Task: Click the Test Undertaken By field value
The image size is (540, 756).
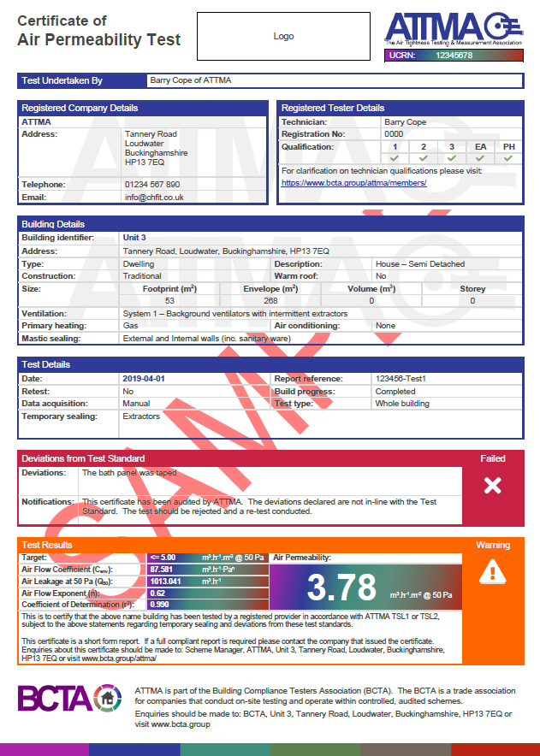Action: point(335,80)
